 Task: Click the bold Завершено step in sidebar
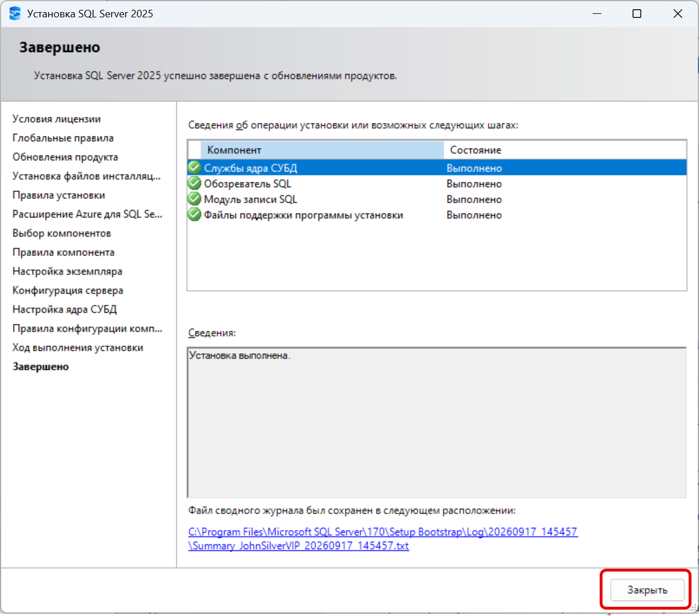[40, 367]
